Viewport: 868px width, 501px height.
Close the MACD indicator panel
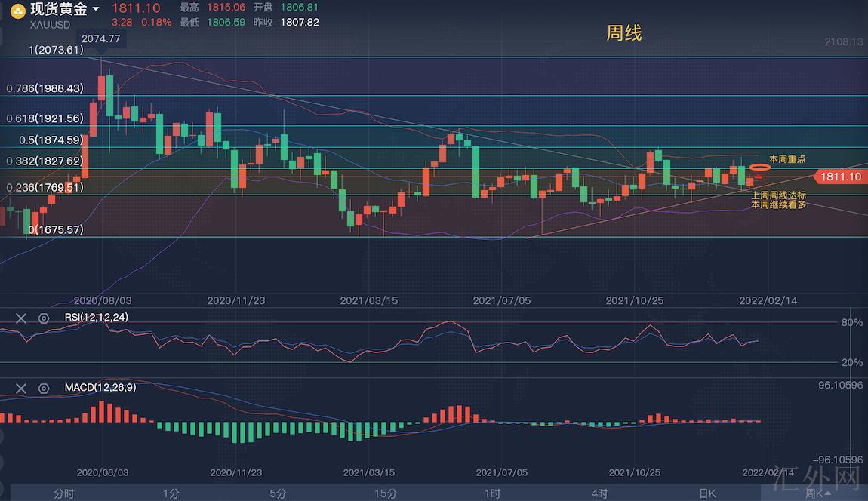(21, 388)
